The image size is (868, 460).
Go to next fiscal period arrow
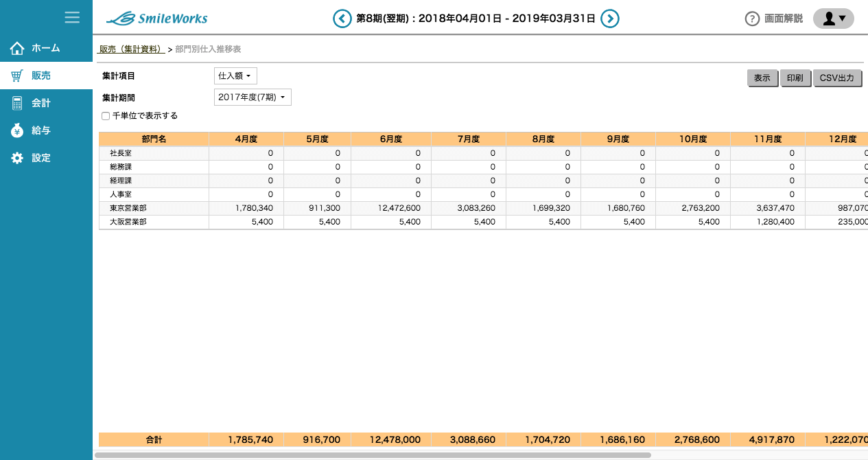[x=610, y=19]
